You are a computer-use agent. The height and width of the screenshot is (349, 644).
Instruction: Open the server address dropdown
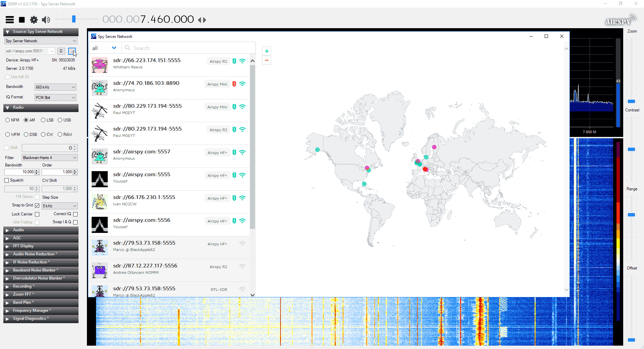[x=52, y=51]
